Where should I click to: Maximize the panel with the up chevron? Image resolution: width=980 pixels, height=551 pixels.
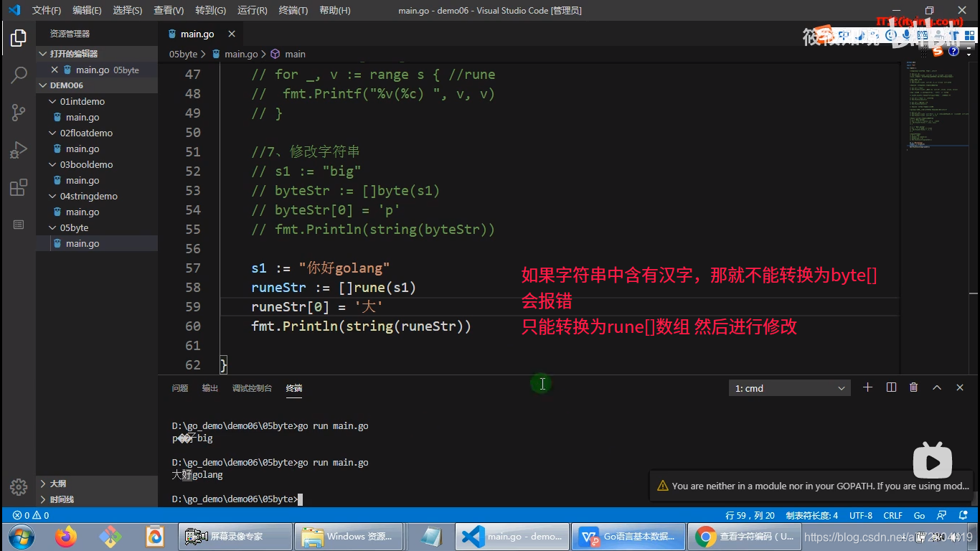(937, 387)
